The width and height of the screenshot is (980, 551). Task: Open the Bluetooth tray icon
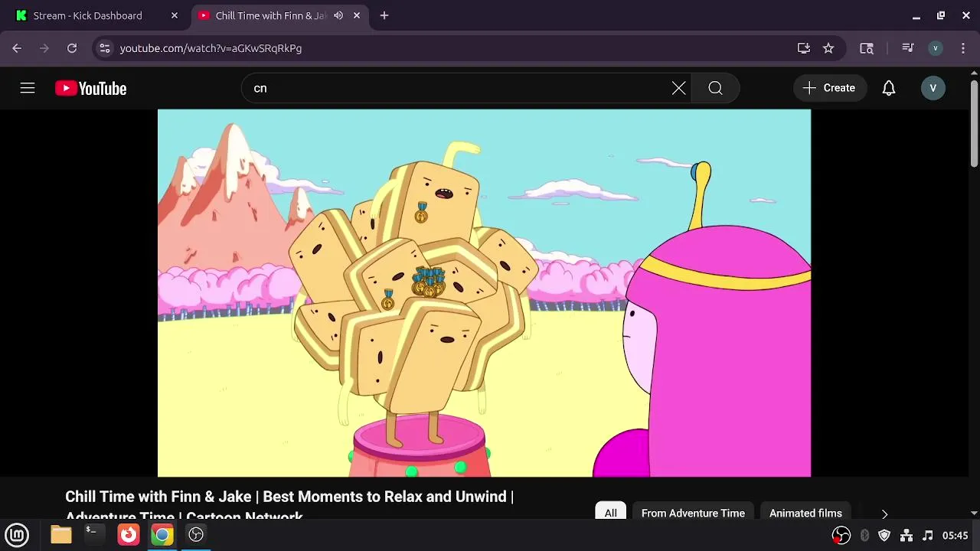(864, 536)
